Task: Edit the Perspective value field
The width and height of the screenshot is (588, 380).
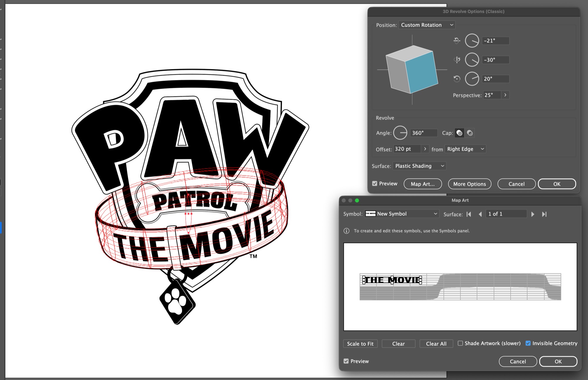Action: click(x=492, y=95)
